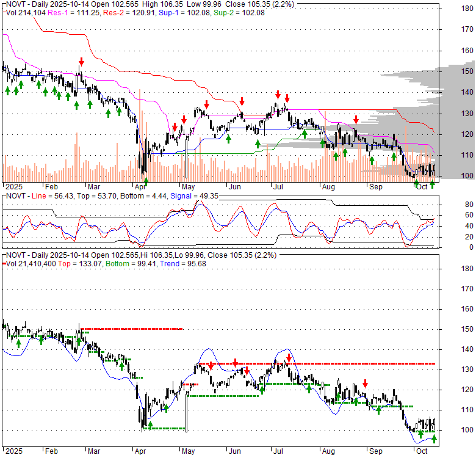This screenshot has height=455, width=476.
Task: Click the green arrow in mid-September on top chart
Action: pyautogui.click(x=394, y=157)
